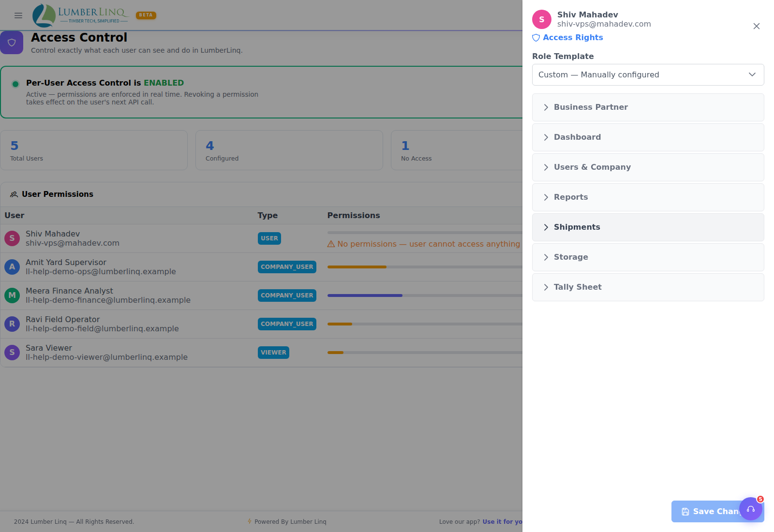Click the VIEWER badge for Sara
Viewport: 774px width, 532px height.
tap(273, 353)
